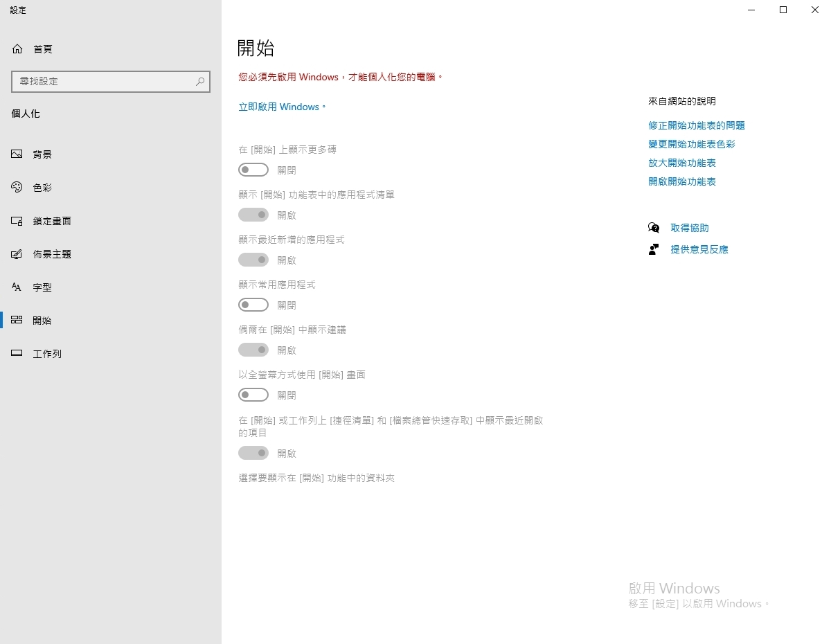831x644 pixels.
Task: Click the 字型 font icon
Action: [x=17, y=287]
